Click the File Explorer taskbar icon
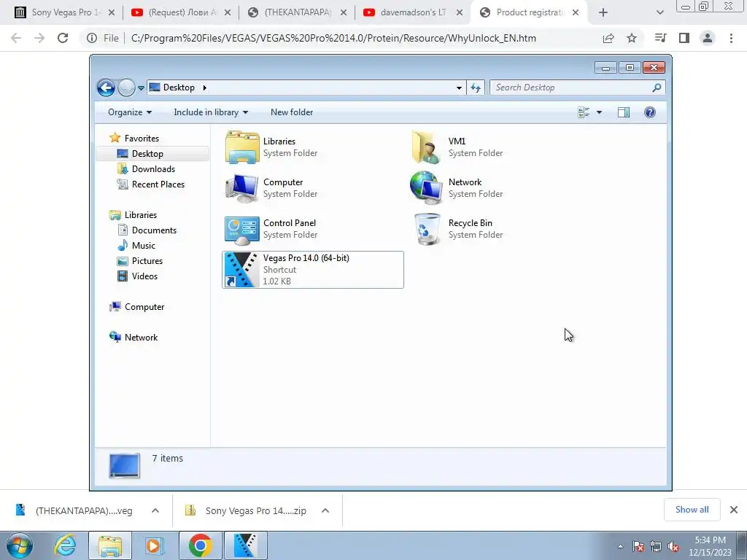Screen dimensions: 747x560 tap(110, 545)
